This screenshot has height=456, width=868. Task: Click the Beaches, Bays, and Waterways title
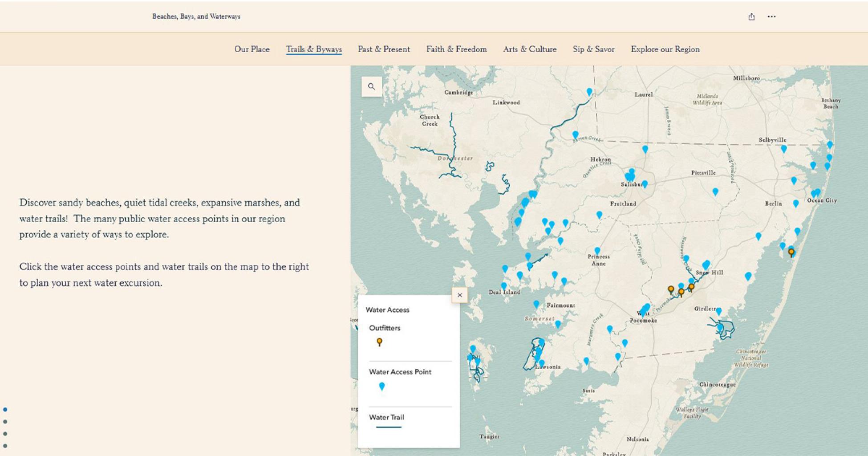(196, 16)
